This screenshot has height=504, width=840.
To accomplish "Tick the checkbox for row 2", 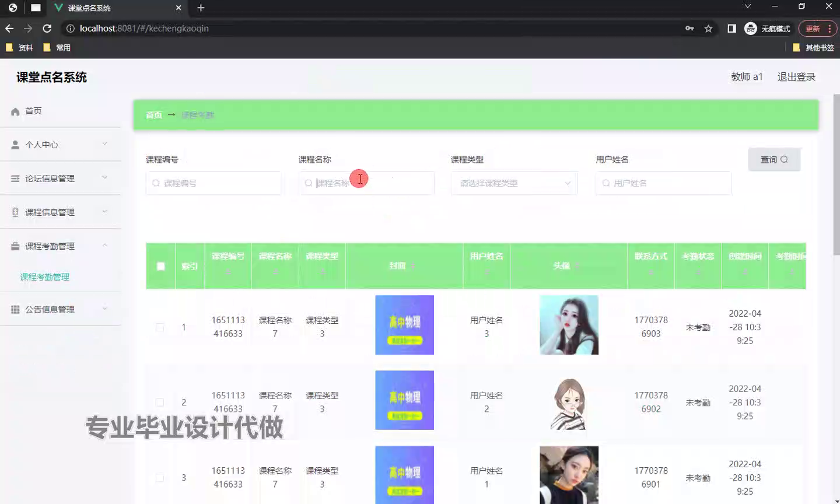I will coord(160,402).
